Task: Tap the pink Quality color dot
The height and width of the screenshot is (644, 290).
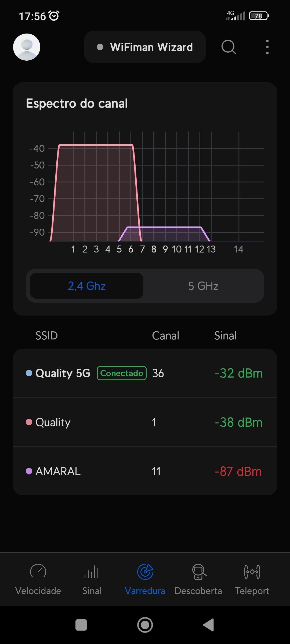Action: 29,422
